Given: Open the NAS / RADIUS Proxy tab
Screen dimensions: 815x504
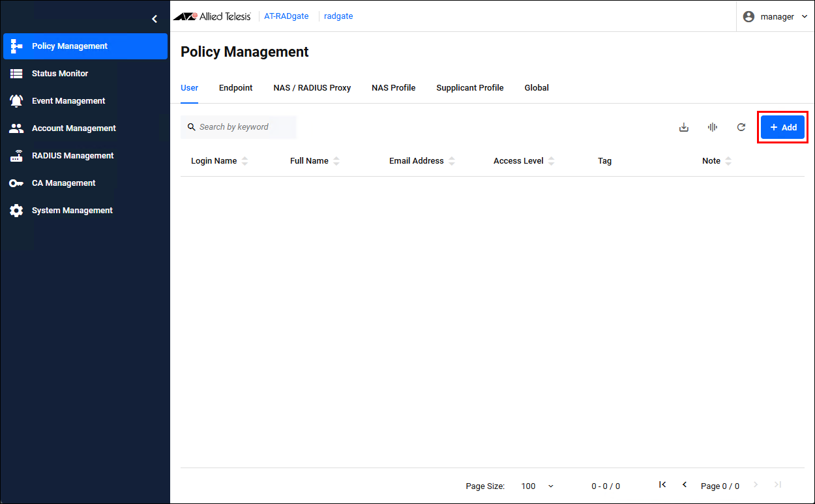Looking at the screenshot, I should tap(312, 88).
